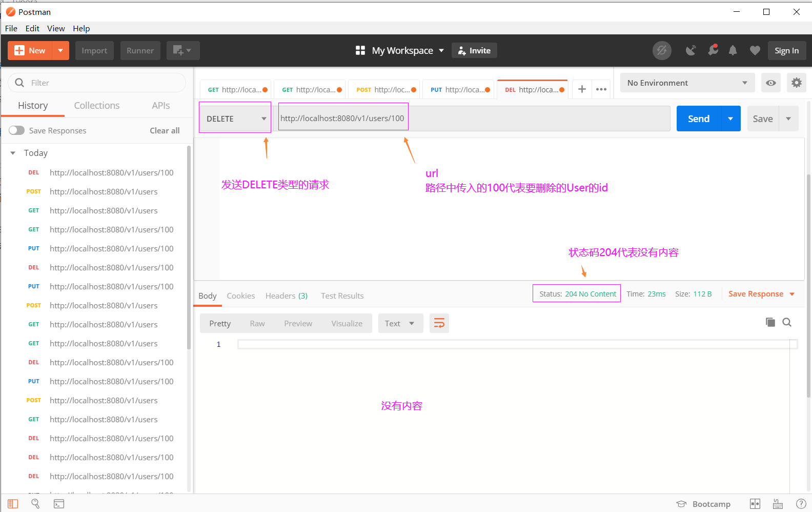Expand the Save button dropdown arrow
This screenshot has width=812, height=512.
point(788,119)
